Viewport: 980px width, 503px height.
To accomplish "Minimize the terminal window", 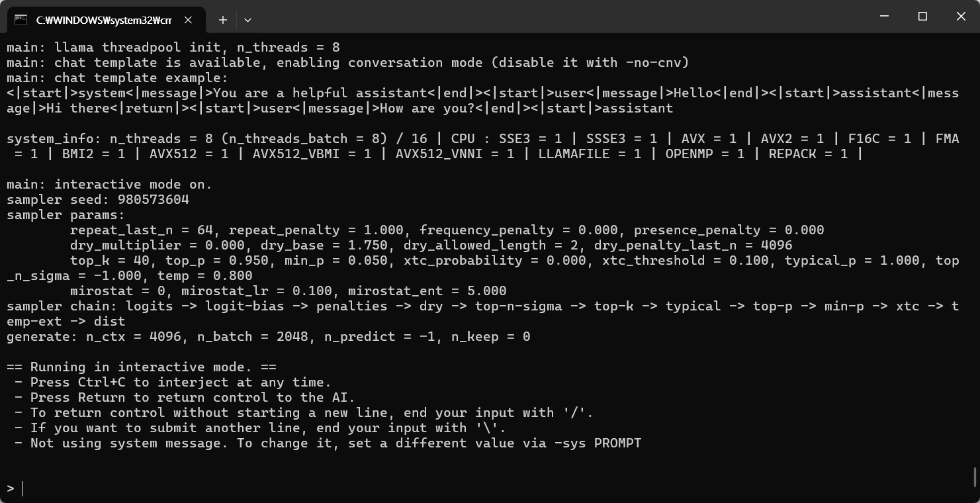I will tap(884, 17).
